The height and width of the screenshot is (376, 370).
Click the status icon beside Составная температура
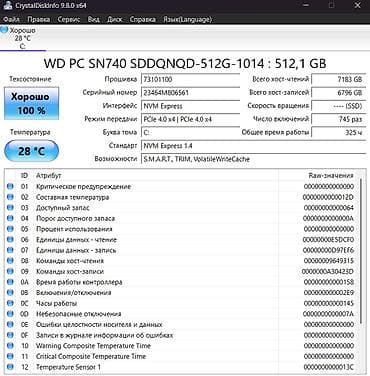click(10, 197)
